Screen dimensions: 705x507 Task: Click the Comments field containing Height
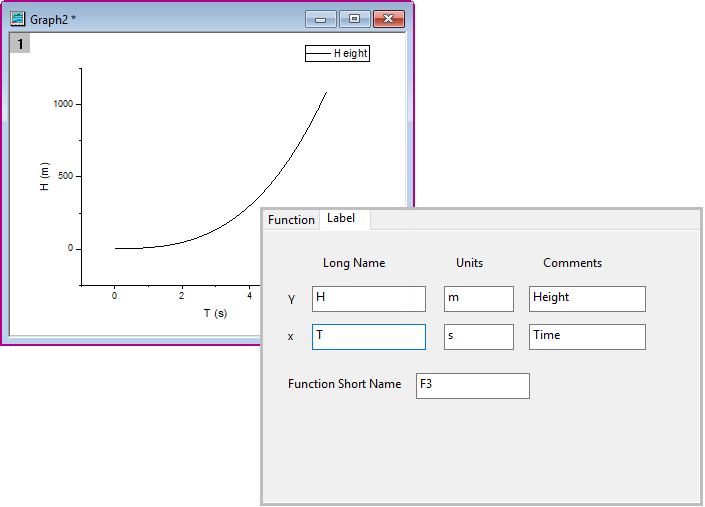click(587, 299)
